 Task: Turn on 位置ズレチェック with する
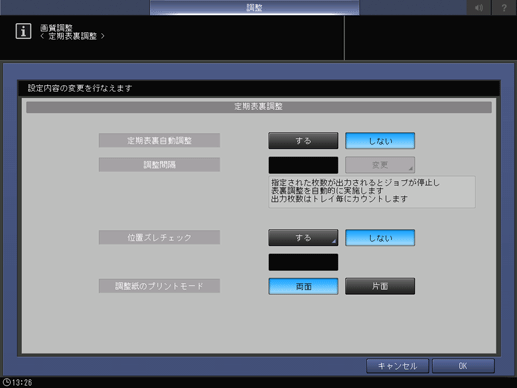click(x=303, y=238)
